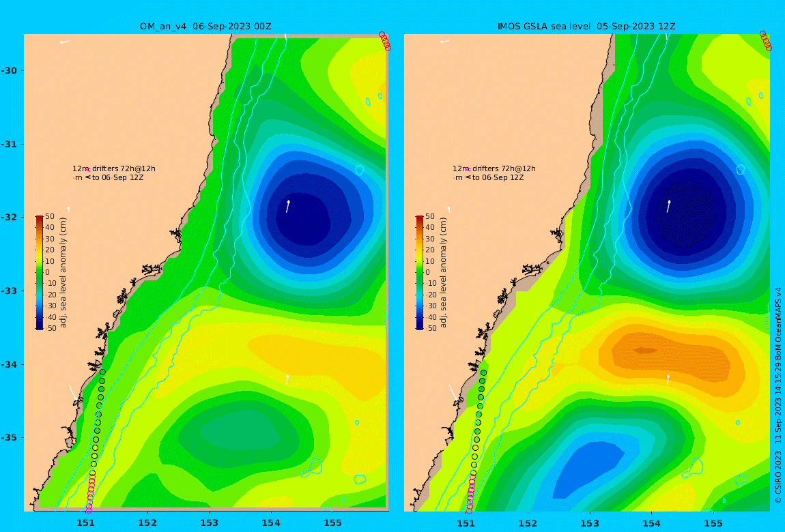
Task: Click longitude label 152 under the IMOS GSLA map
Action: coord(528,523)
